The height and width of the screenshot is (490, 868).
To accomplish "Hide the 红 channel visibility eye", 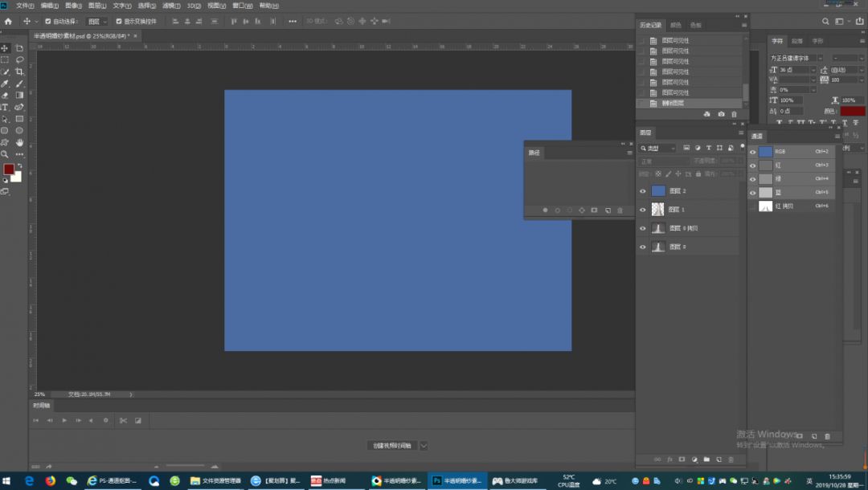I will pyautogui.click(x=753, y=165).
